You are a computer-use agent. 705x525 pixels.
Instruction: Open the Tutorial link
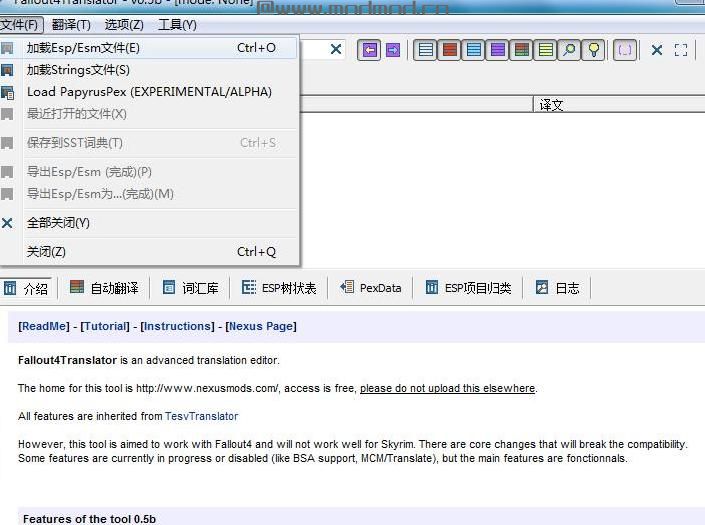pyautogui.click(x=105, y=326)
